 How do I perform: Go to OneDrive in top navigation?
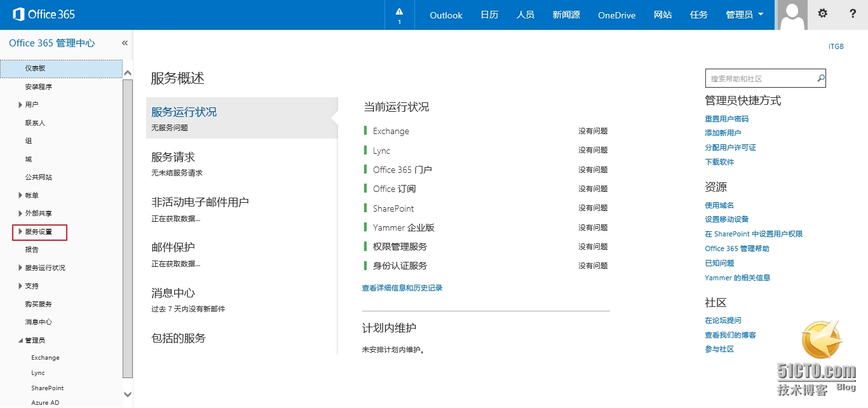pos(616,15)
